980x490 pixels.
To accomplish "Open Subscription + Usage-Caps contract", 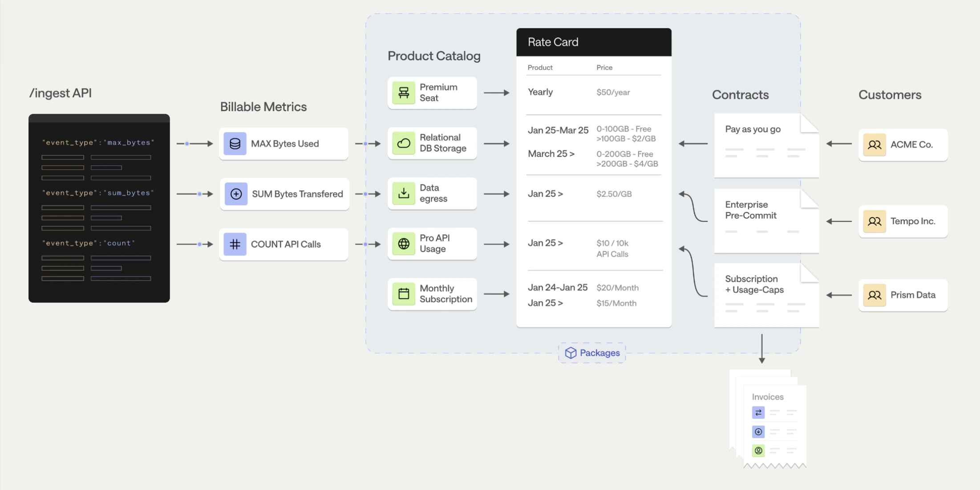I will (x=765, y=295).
